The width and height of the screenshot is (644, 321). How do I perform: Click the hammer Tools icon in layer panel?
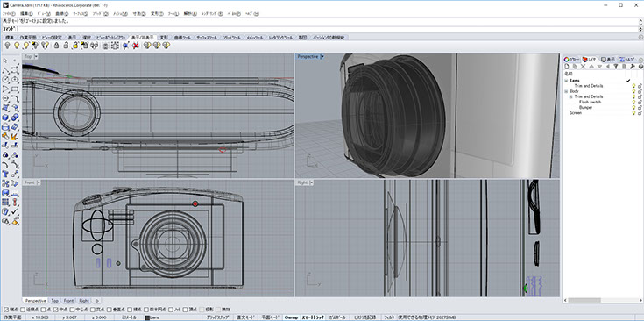point(633,66)
